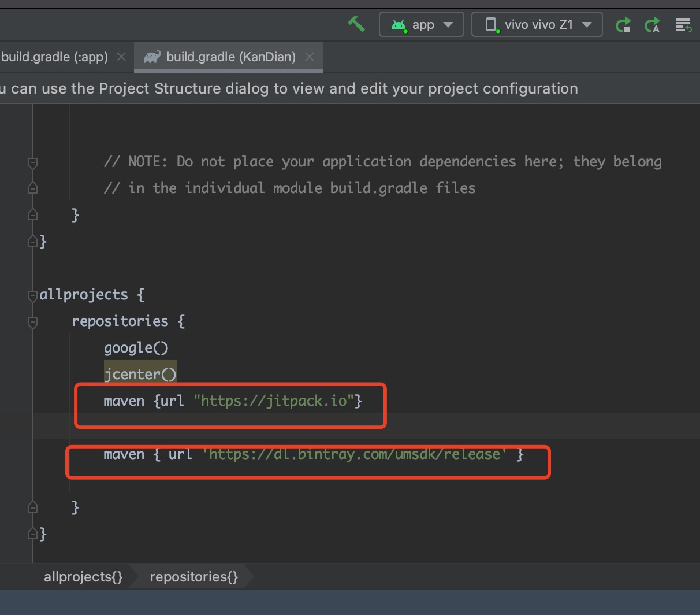Image resolution: width=700 pixels, height=615 pixels.
Task: Close the build.gradle (:app) tab
Action: (x=121, y=57)
